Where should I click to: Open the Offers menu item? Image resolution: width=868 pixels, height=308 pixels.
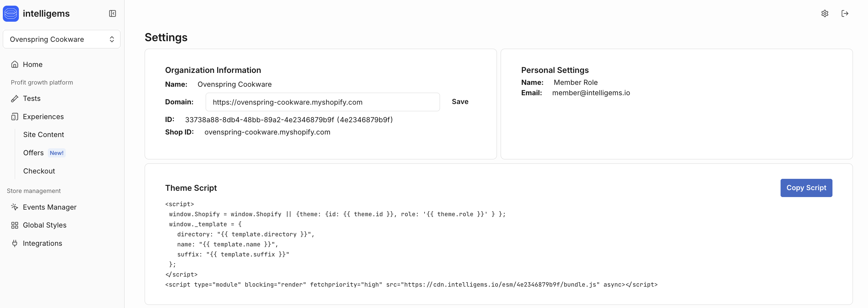33,153
